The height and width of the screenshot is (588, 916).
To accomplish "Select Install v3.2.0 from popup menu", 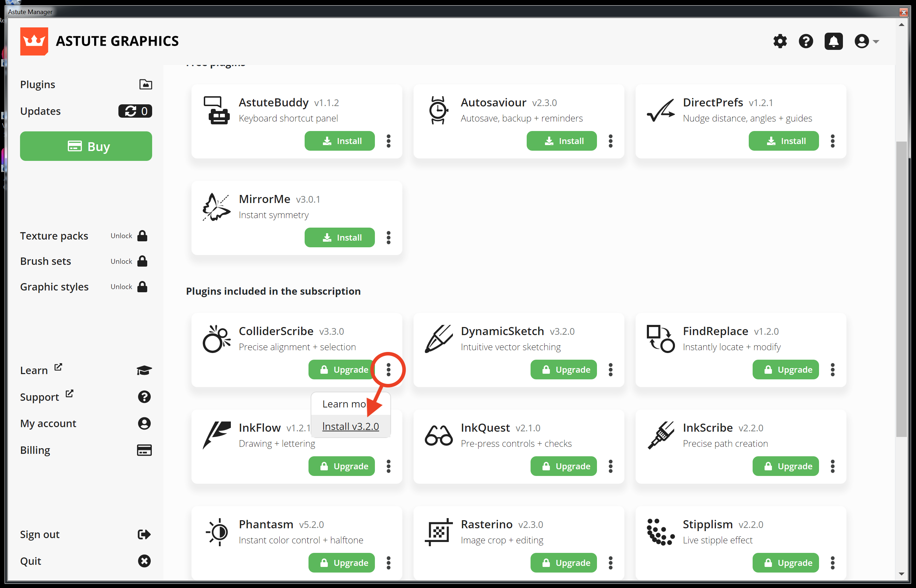I will [x=351, y=426].
